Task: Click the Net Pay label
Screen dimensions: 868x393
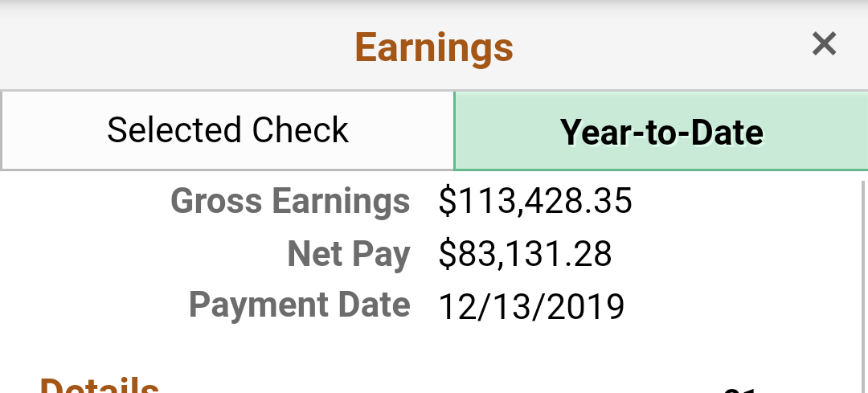Action: 349,254
